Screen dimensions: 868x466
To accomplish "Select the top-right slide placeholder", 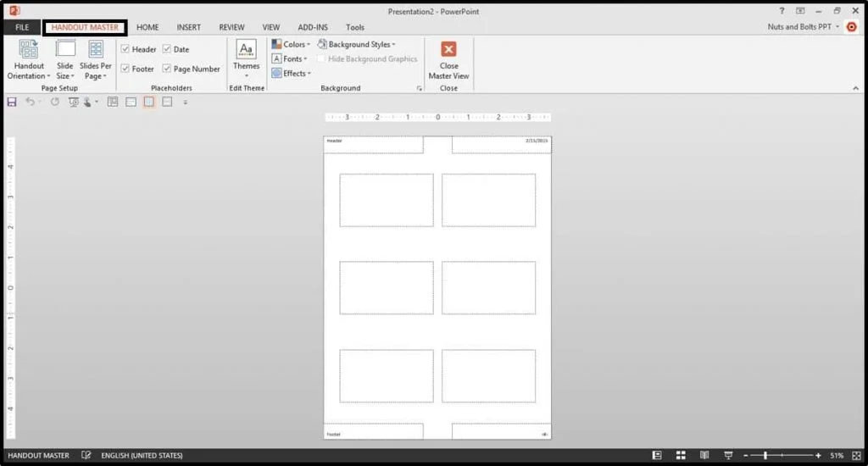I will pos(489,200).
